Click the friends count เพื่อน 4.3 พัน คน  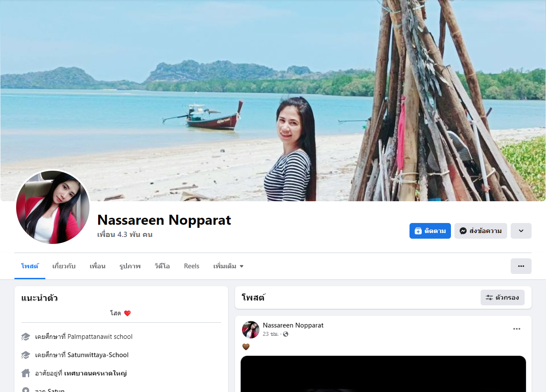[125, 234]
